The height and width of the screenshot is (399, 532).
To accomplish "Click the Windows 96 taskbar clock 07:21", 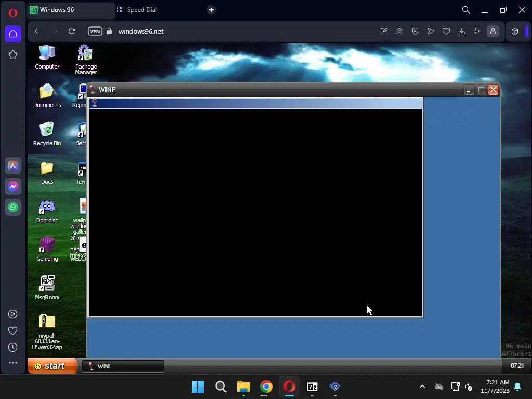I will coord(517,365).
